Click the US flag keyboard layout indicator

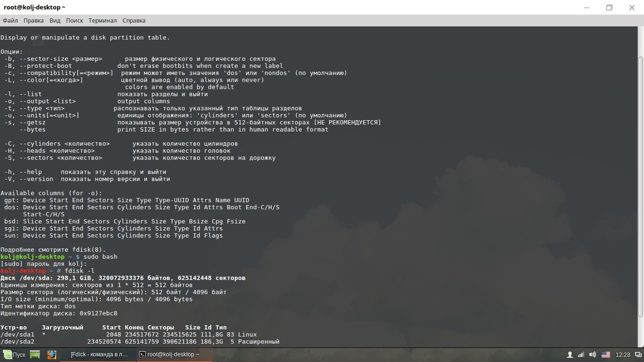coord(606,354)
